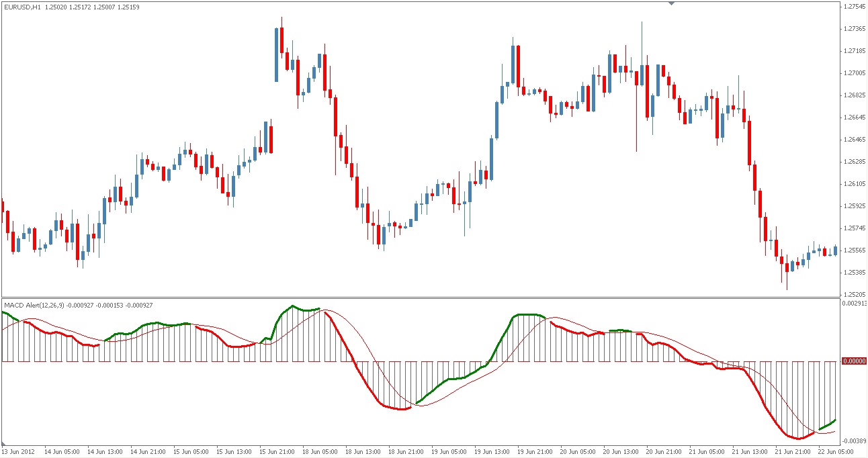The image size is (868, 458).
Task: Click the 18 Jun 05:00 time label
Action: pyautogui.click(x=320, y=451)
